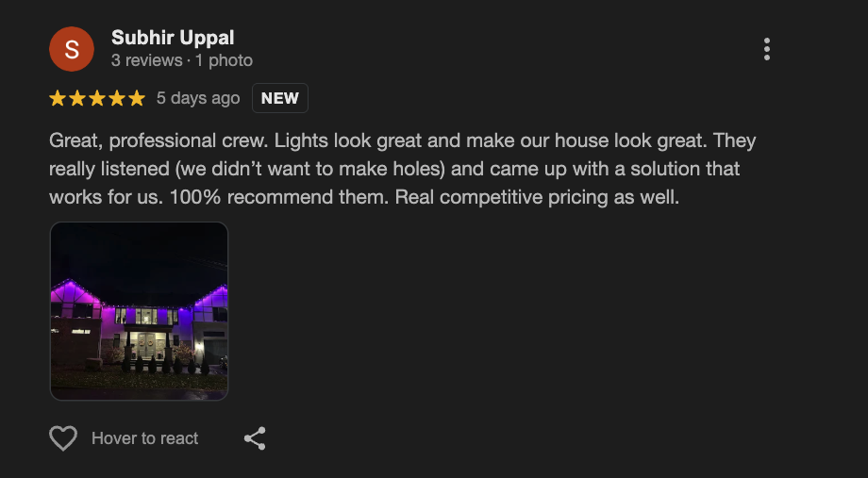This screenshot has height=478, width=868.
Task: Click the "Hover to react" label
Action: click(144, 438)
